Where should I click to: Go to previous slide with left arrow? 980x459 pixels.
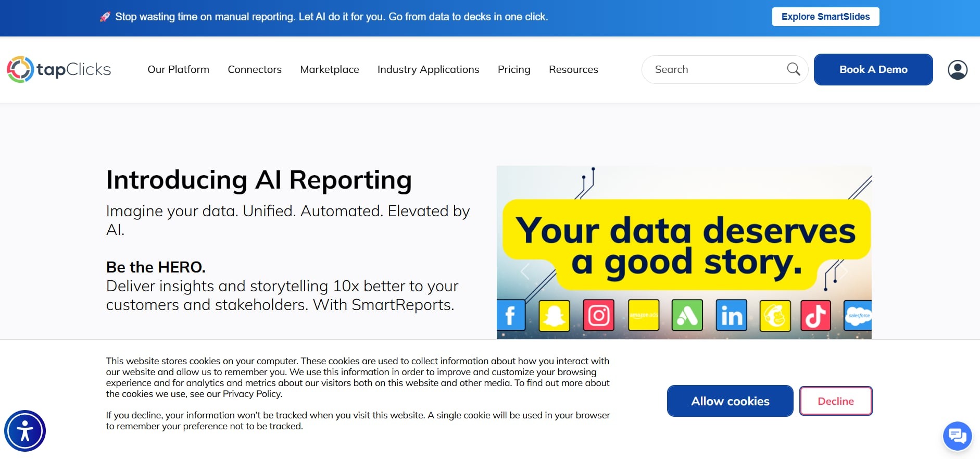tap(525, 271)
